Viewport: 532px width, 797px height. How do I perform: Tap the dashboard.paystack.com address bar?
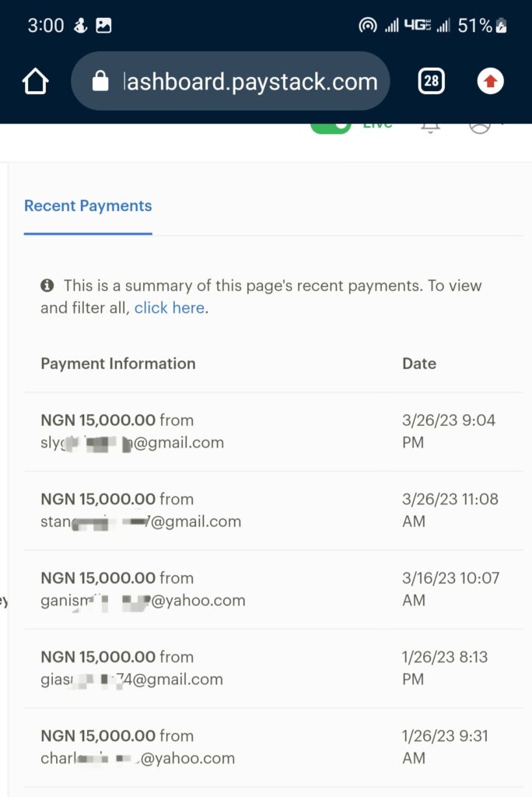pos(249,81)
